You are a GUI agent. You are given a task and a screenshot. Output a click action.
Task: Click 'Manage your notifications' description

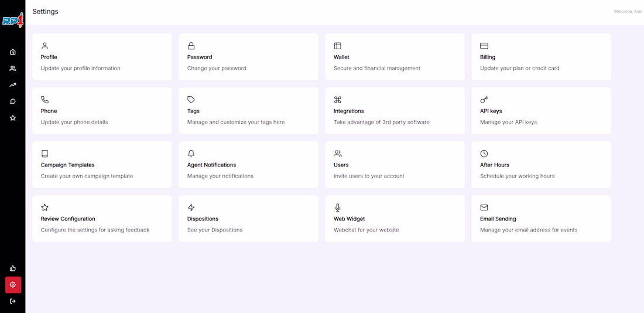(x=220, y=176)
